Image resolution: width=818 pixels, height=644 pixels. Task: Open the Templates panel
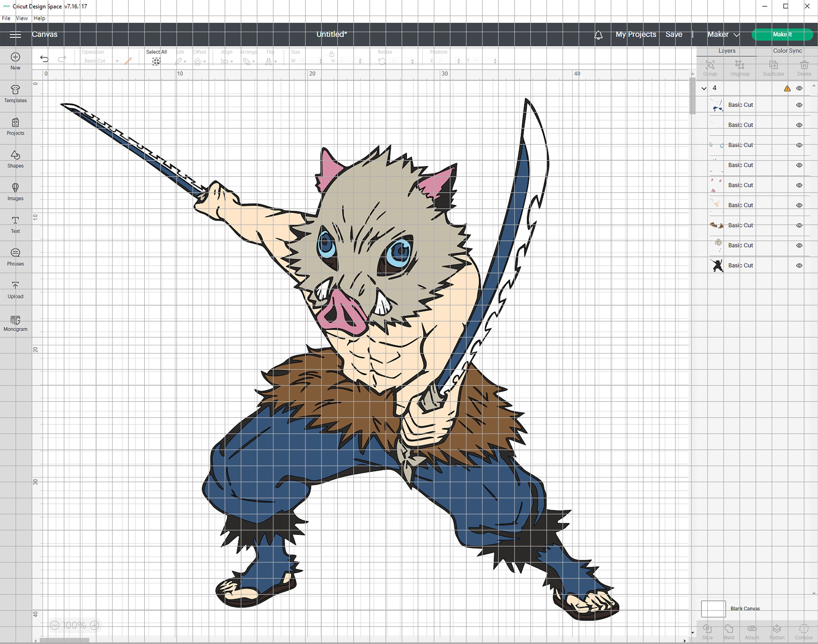pyautogui.click(x=16, y=93)
